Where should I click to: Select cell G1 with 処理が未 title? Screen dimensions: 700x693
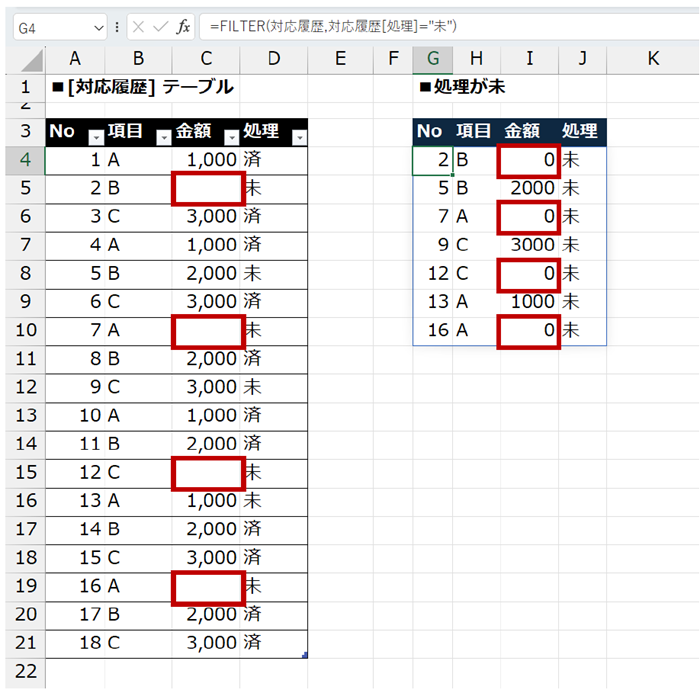[432, 87]
